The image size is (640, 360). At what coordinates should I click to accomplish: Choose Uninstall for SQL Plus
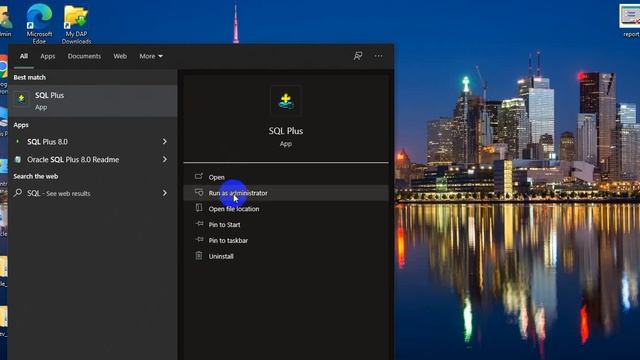tap(286, 256)
